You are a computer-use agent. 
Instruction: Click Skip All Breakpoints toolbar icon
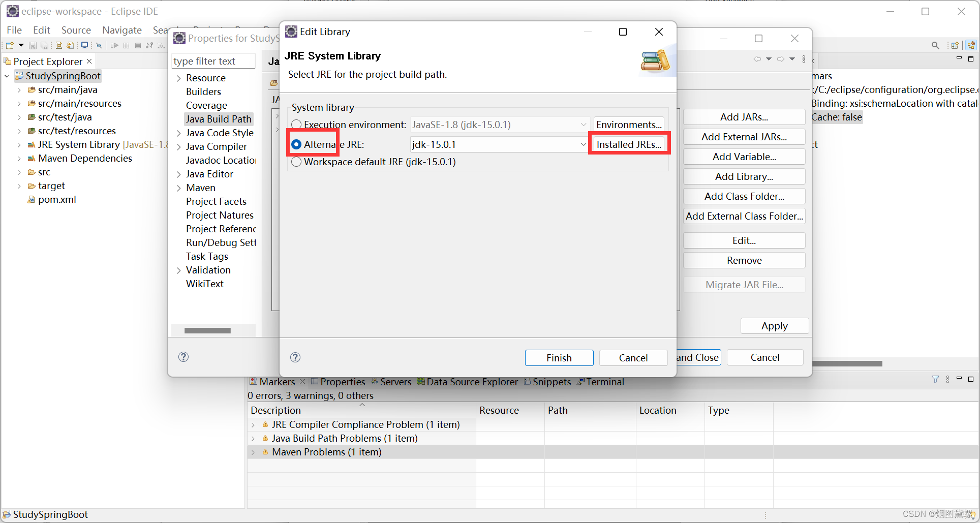click(x=99, y=45)
